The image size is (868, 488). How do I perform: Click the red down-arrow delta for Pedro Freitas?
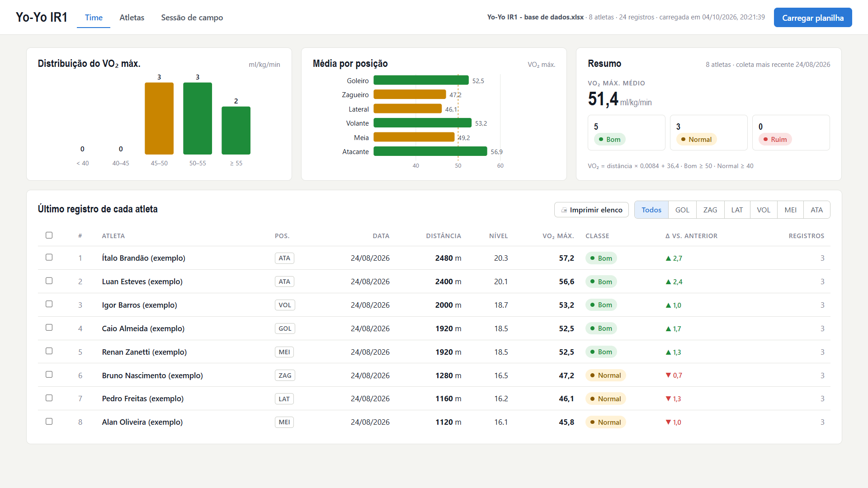[673, 399]
